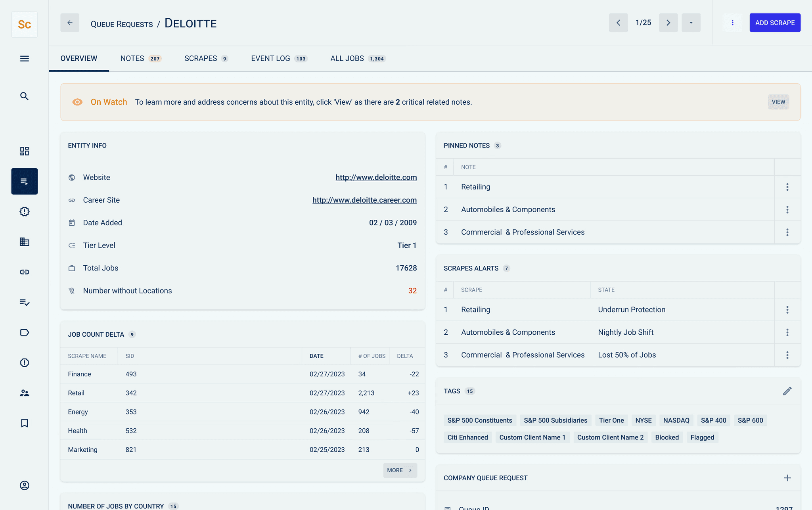Open the All Jobs tab
Image resolution: width=812 pixels, height=510 pixels.
(358, 58)
